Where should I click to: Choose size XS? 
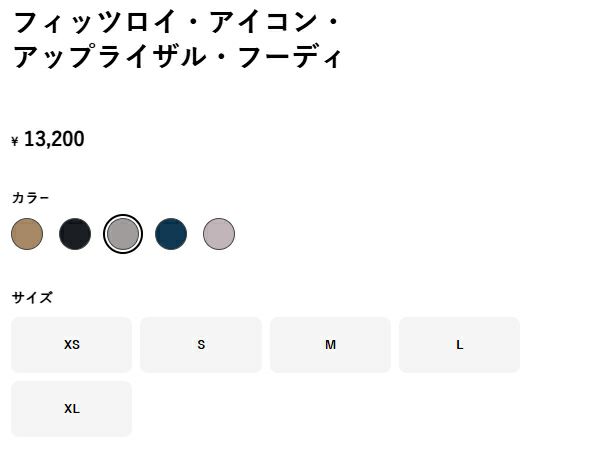[x=72, y=345]
